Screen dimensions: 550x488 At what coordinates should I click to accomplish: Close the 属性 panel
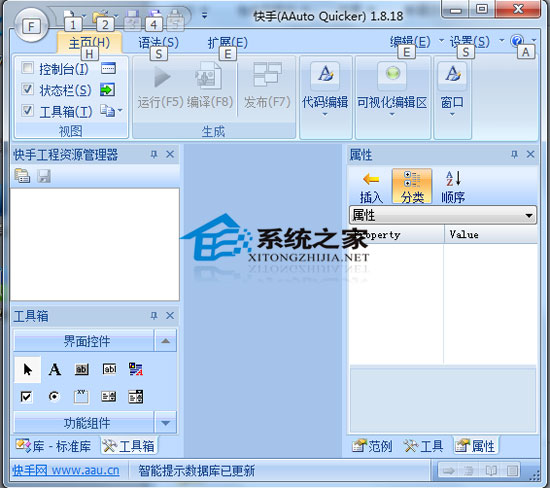click(x=530, y=154)
